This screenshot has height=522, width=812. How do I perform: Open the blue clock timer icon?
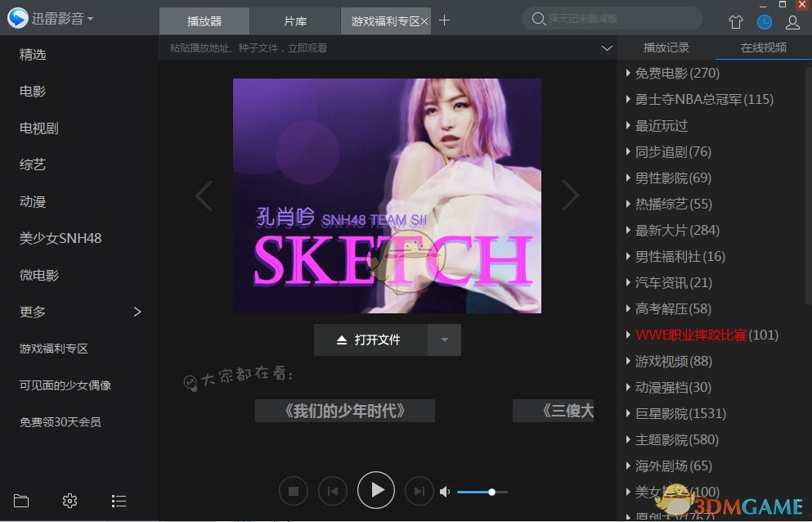coord(764,22)
